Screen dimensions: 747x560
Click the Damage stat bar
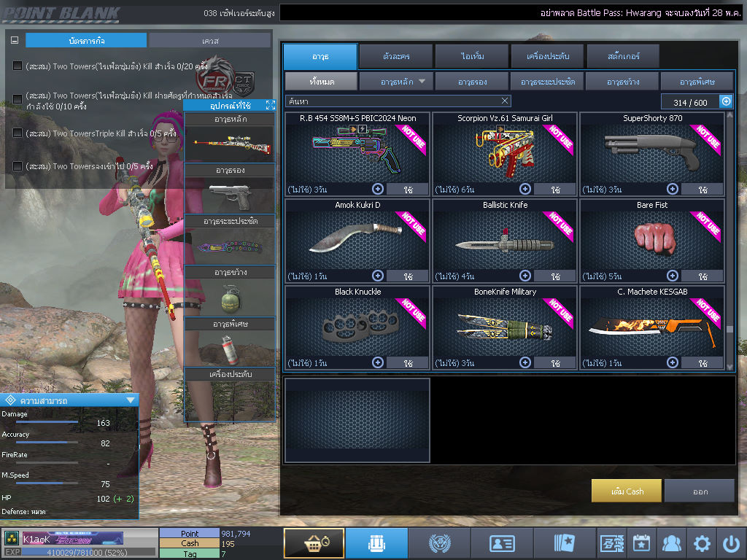click(x=47, y=422)
